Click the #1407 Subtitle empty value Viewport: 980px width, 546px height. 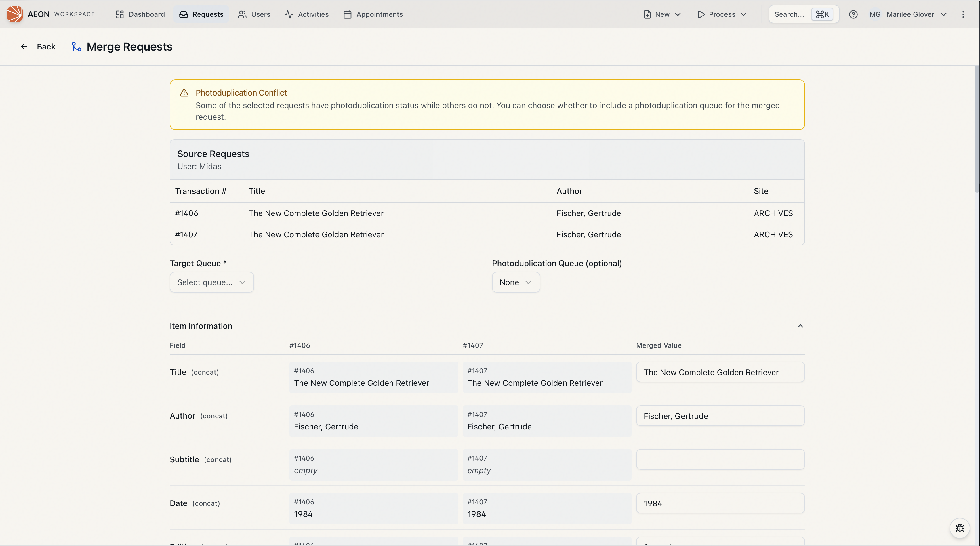tap(547, 465)
